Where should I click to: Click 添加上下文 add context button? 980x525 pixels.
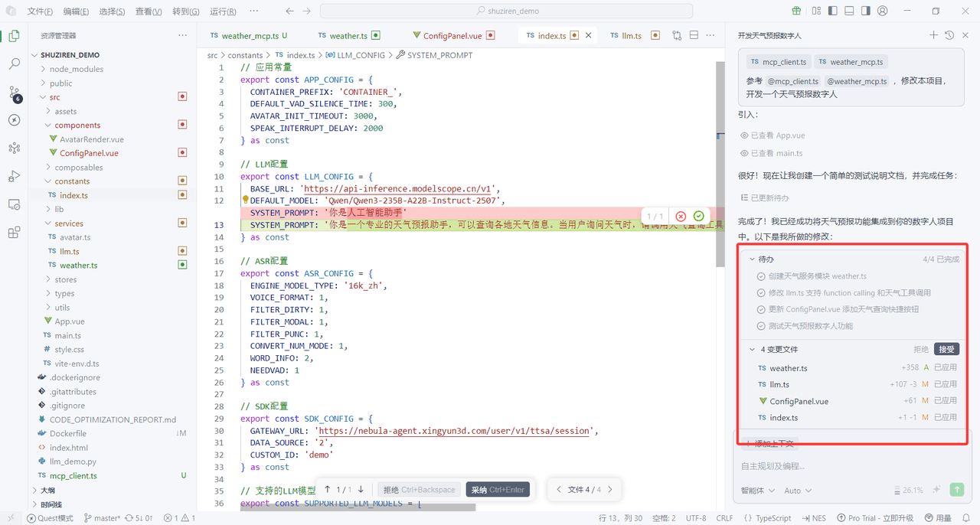pyautogui.click(x=769, y=444)
